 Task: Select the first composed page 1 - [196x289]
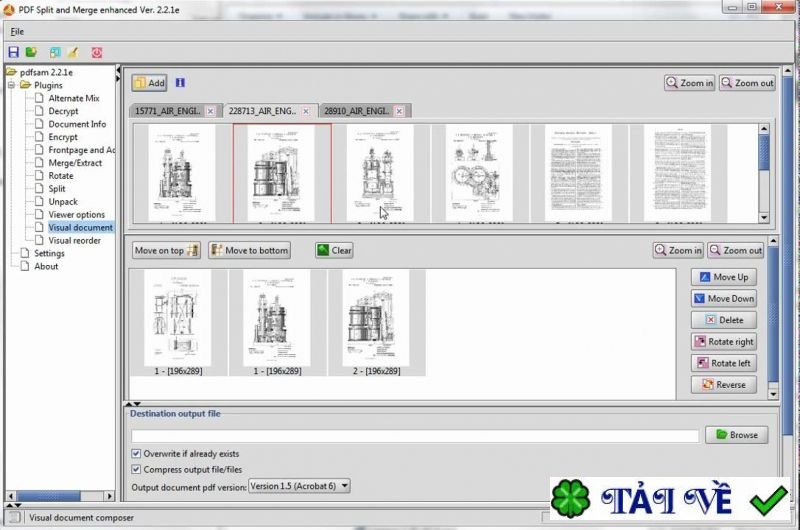pos(178,322)
